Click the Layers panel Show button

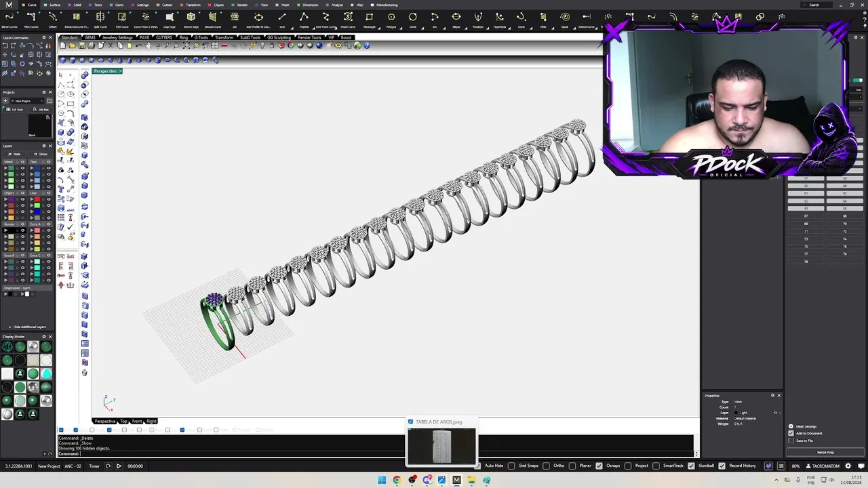[41, 154]
